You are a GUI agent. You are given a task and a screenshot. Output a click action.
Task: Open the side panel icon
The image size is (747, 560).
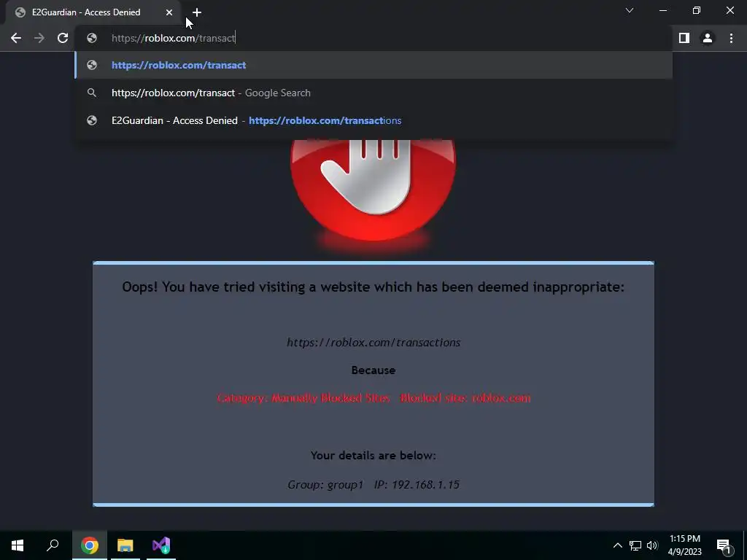click(x=684, y=38)
